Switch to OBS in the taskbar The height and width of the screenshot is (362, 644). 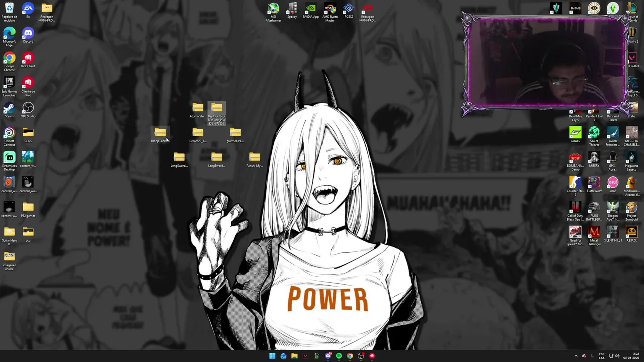click(x=361, y=356)
